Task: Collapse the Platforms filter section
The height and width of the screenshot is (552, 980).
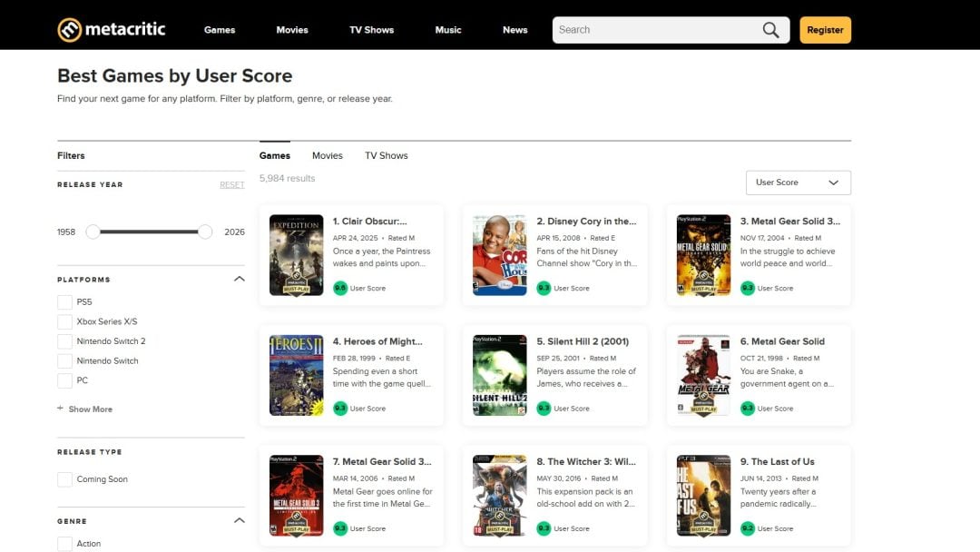Action: pyautogui.click(x=239, y=279)
